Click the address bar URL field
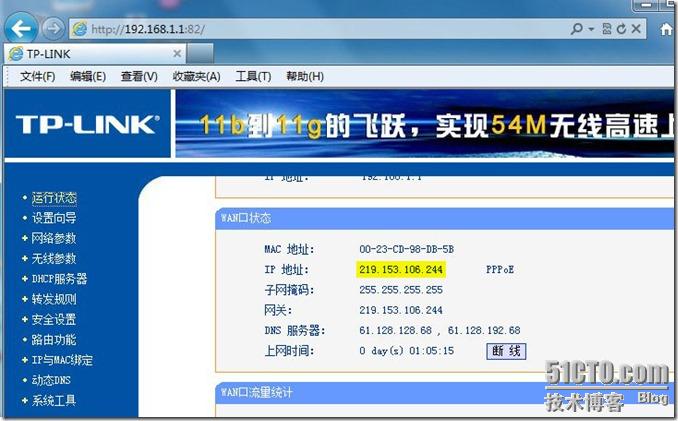This screenshot has width=678, height=421. (300, 29)
